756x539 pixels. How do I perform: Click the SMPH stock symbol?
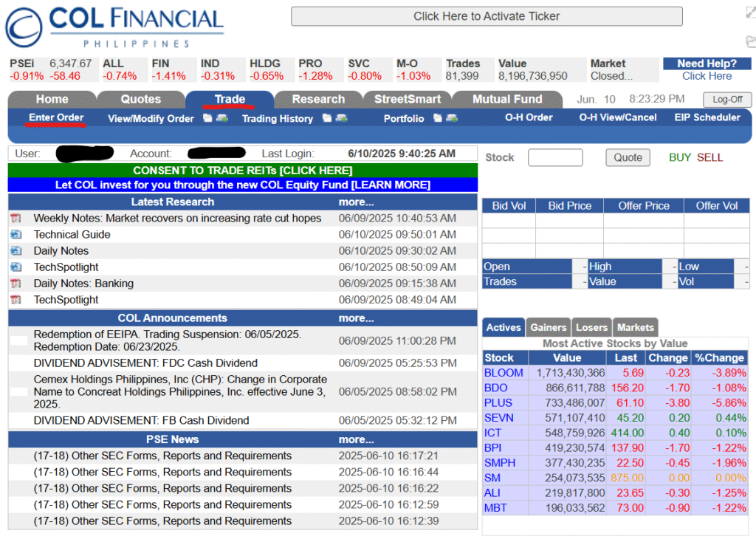point(500,463)
